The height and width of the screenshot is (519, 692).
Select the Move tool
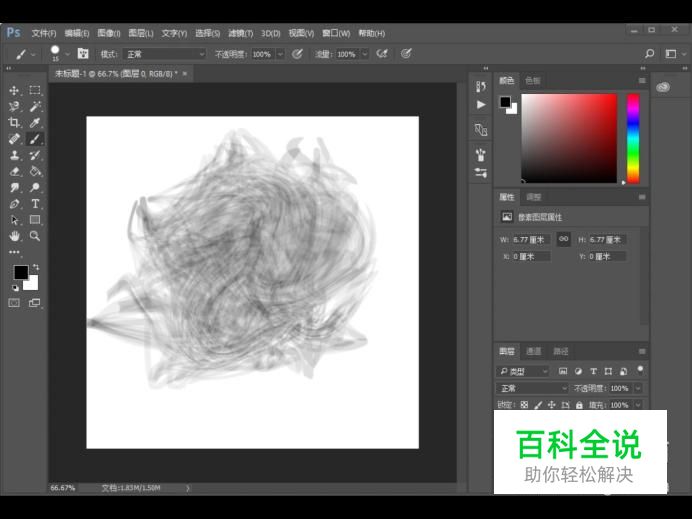[14, 90]
